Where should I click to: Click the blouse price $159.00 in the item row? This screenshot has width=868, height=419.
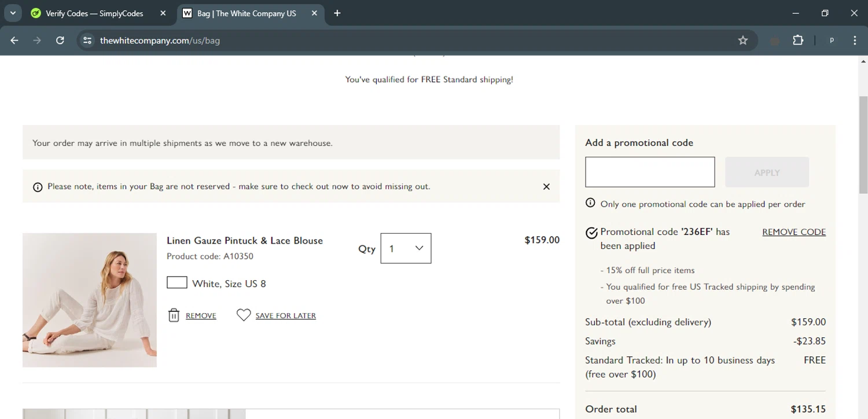(542, 240)
